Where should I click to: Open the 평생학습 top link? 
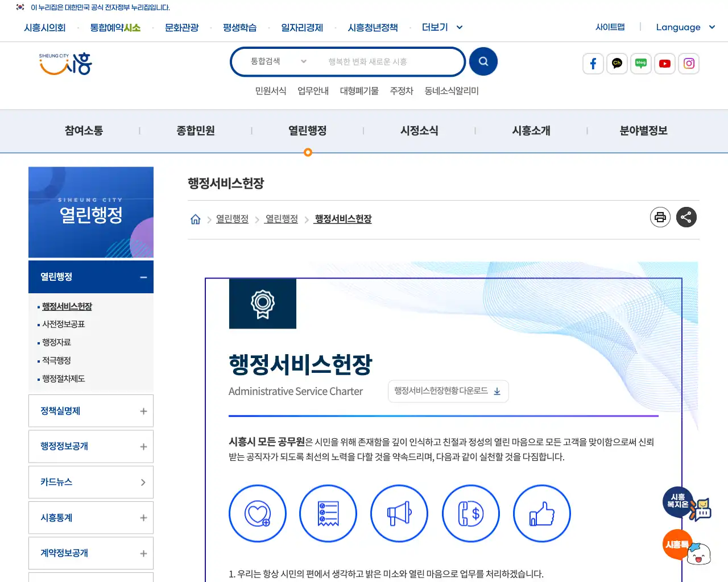pos(240,27)
